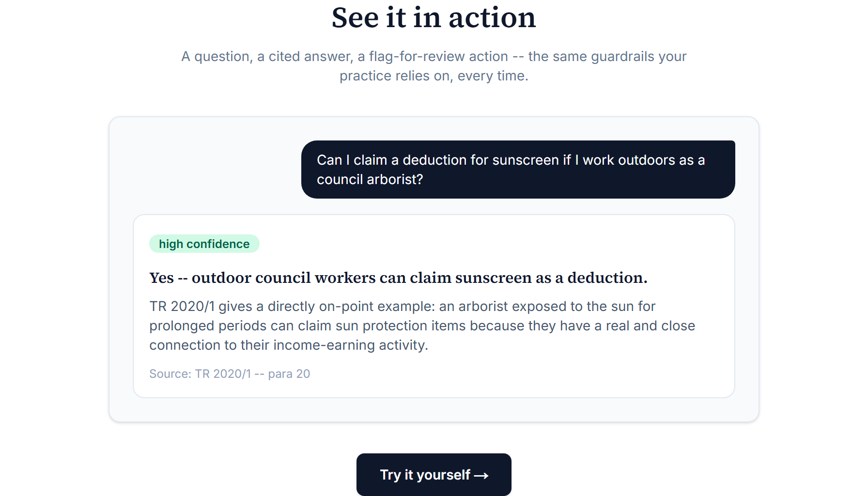The width and height of the screenshot is (868, 496).
Task: Click the arrow icon inside Try it yourself
Action: click(x=481, y=476)
